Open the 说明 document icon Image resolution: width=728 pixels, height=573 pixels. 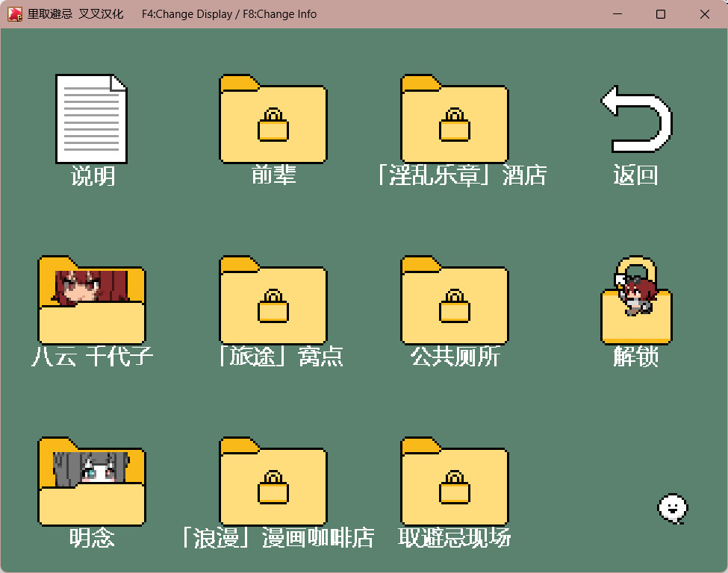(x=91, y=119)
